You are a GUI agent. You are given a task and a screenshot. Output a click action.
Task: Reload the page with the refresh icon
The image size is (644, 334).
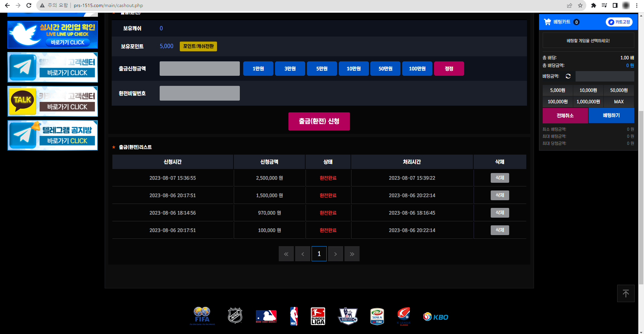(x=29, y=5)
